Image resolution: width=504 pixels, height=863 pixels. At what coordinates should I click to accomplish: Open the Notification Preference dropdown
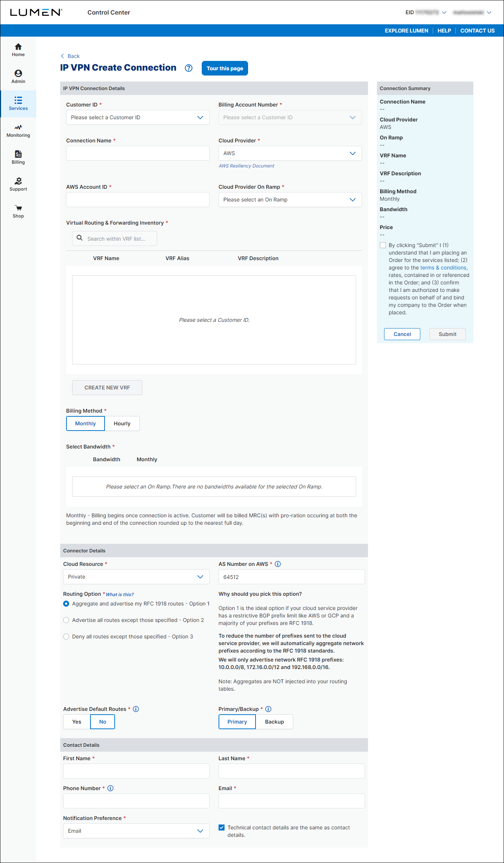tap(136, 831)
